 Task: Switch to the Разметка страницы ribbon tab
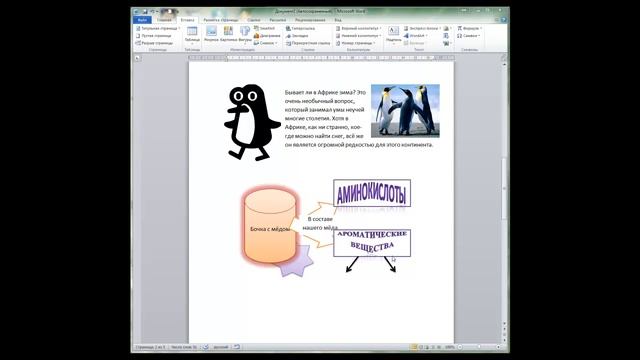coord(220,20)
